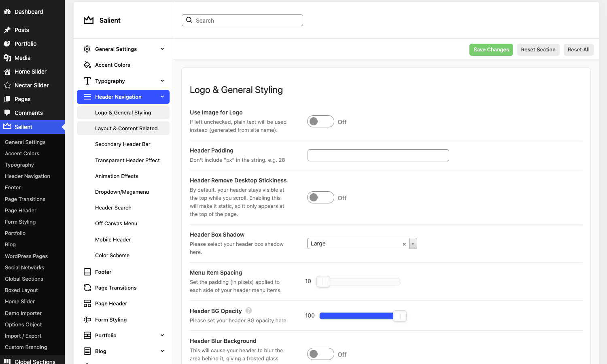Viewport: 607px width, 364px height.
Task: Open Layout & Content Related subsection
Action: point(123,128)
